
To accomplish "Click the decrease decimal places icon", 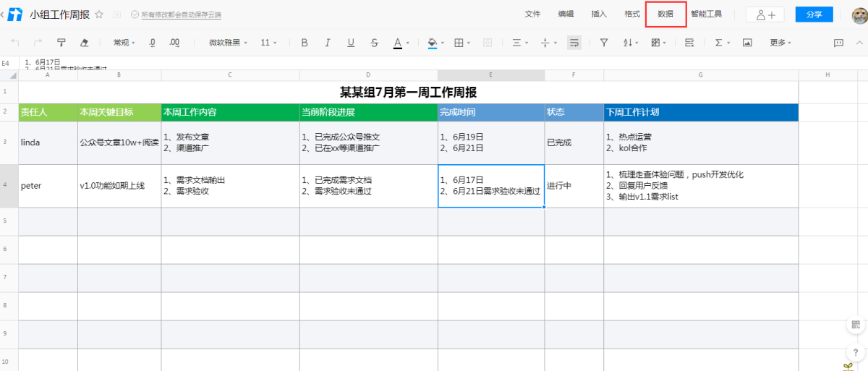I will 152,43.
